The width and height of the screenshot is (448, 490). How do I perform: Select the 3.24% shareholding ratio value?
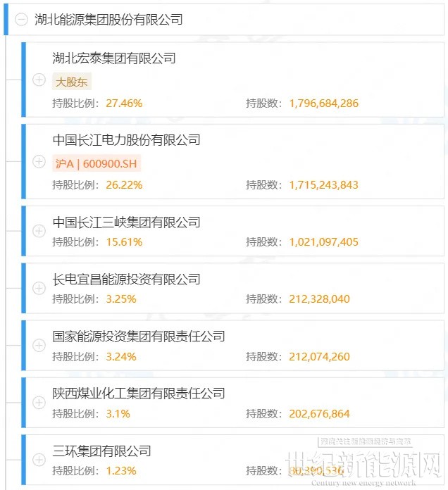pyautogui.click(x=121, y=356)
